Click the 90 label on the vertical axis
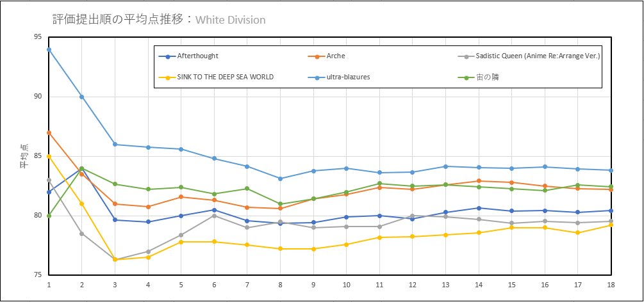Viewport: 644px width, 302px height. (x=38, y=97)
